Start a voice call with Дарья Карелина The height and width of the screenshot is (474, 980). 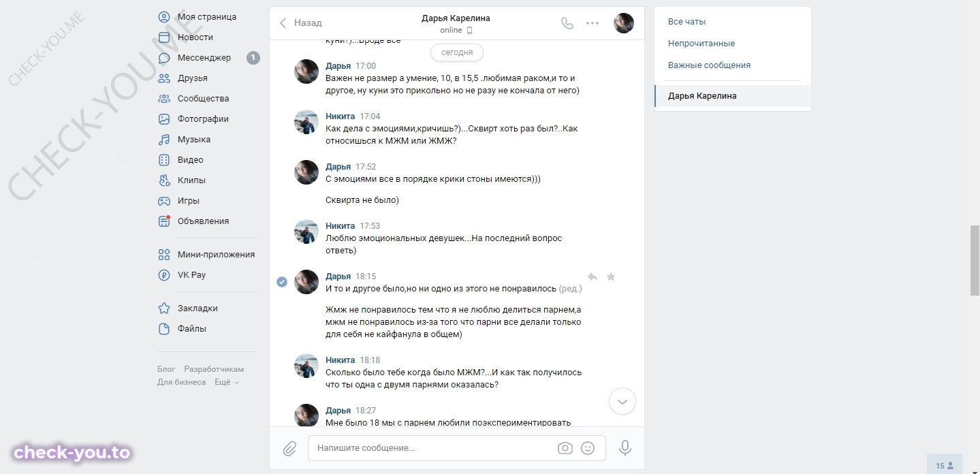pyautogui.click(x=567, y=23)
